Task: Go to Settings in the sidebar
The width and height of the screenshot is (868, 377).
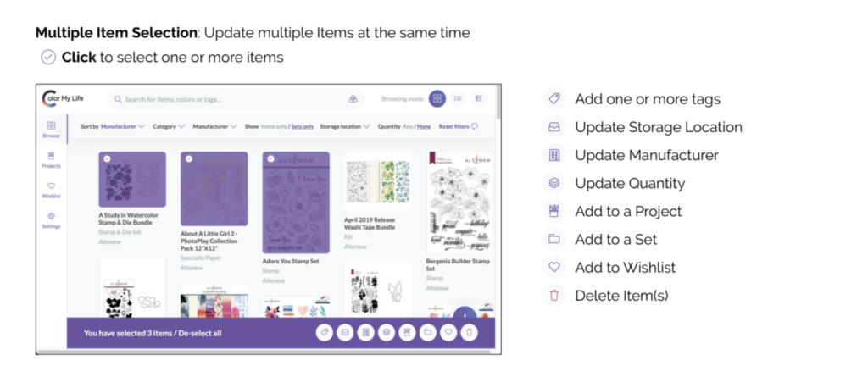Action: (x=52, y=220)
